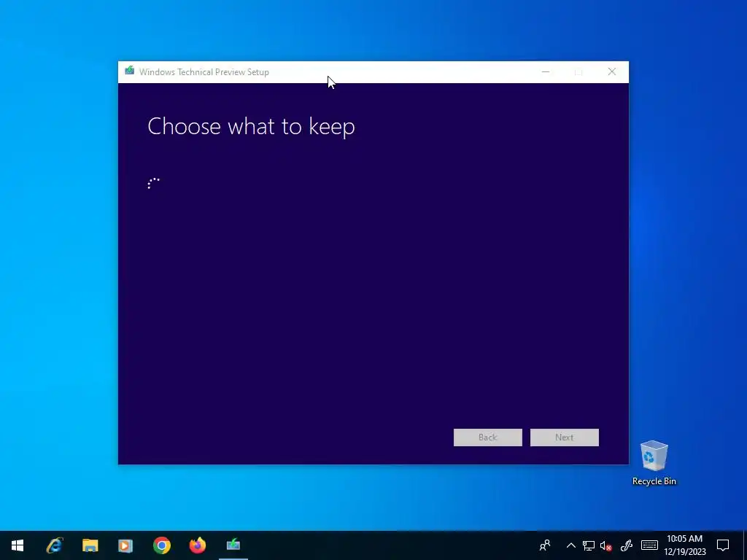Open the media player taskbar icon

[x=125, y=545]
